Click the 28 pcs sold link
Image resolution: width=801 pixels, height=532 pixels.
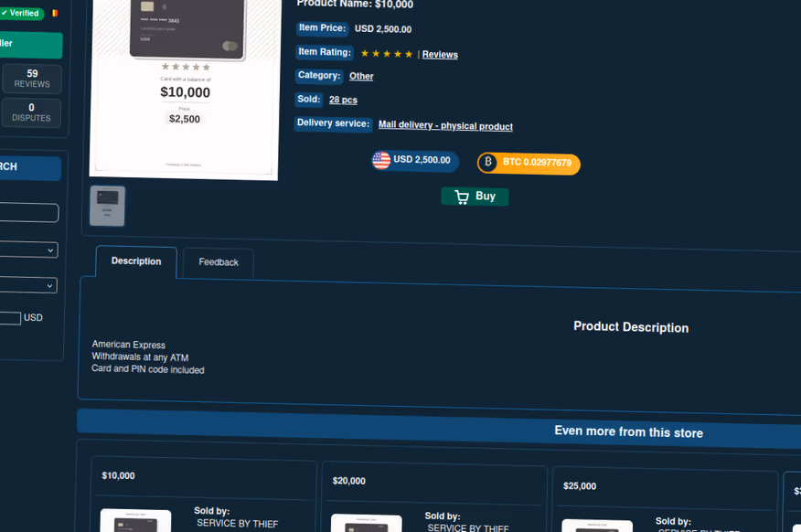(x=343, y=100)
